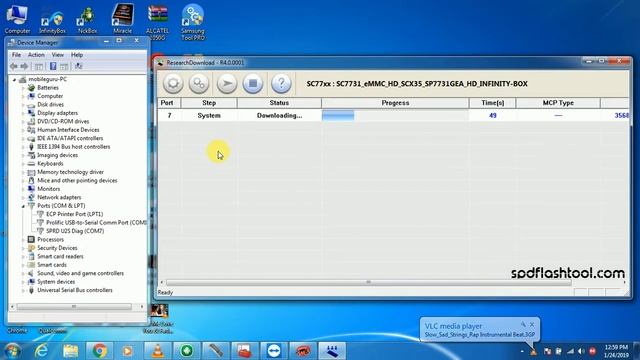Expand the Keyboards node
This screenshot has width=640, height=360.
(x=23, y=164)
